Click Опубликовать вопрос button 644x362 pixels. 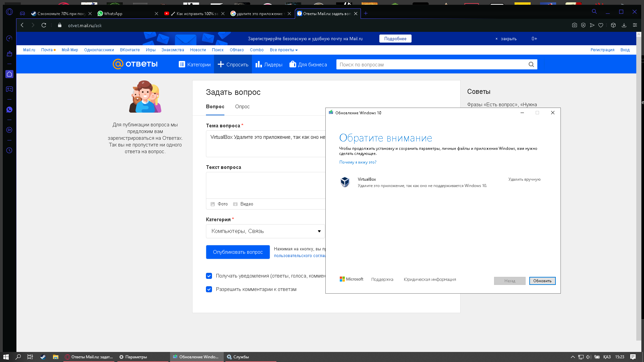238,252
